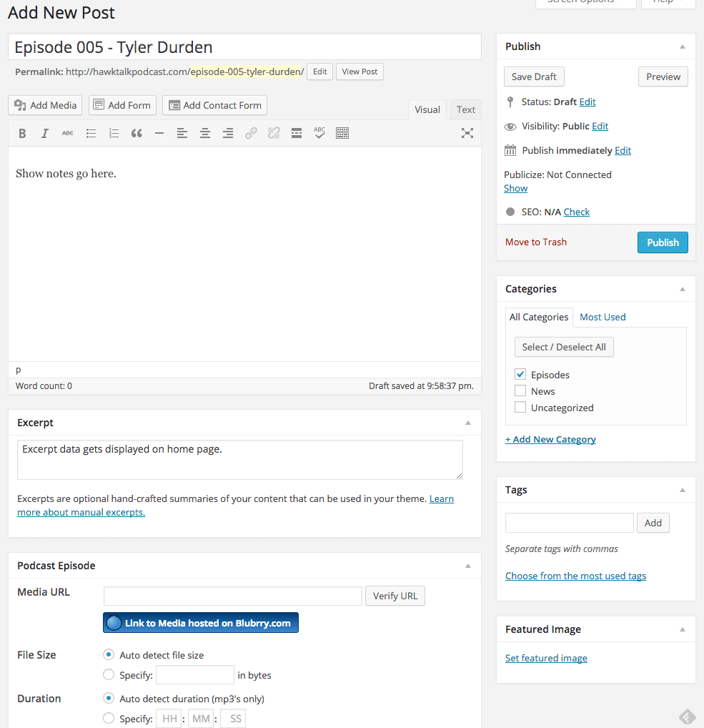Collapse the Publish panel
Image resolution: width=704 pixels, height=728 pixels.
click(682, 46)
